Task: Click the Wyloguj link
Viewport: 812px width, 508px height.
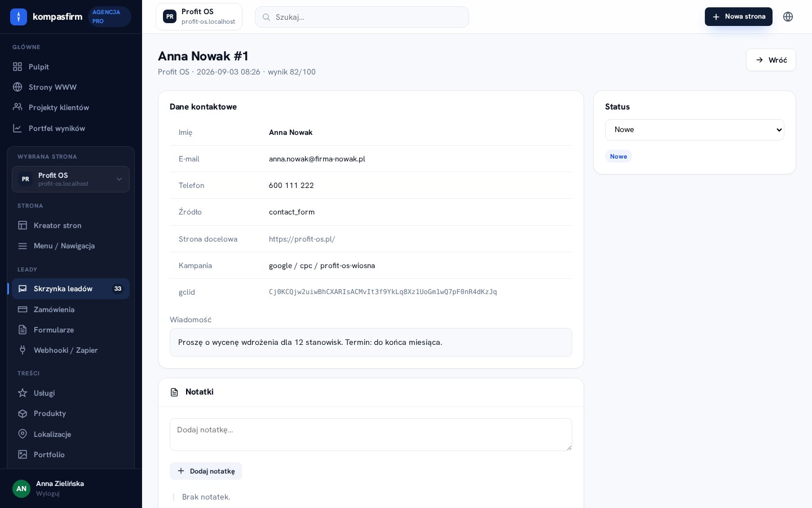Action: 48,493
